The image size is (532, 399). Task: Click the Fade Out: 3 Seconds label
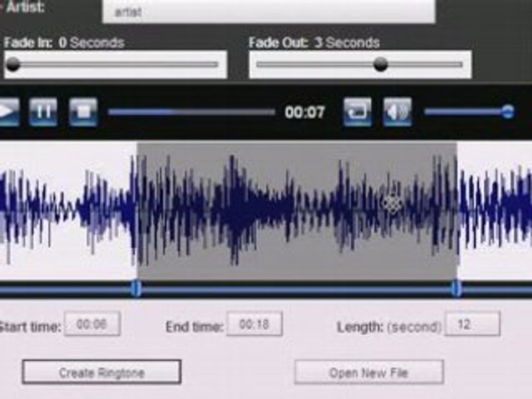point(314,43)
